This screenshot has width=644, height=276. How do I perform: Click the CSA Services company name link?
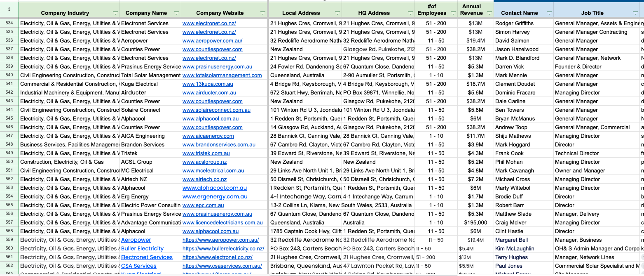pos(139,266)
